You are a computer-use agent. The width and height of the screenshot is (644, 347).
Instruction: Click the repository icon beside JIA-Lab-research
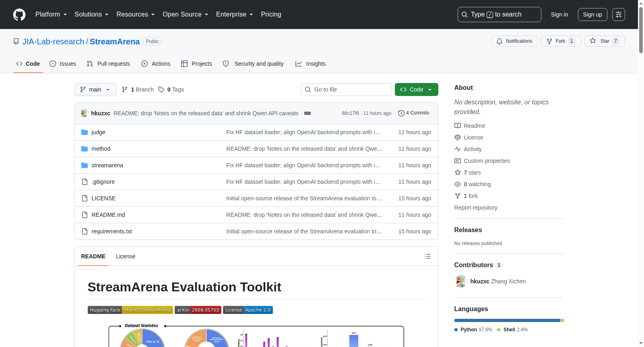(16, 42)
